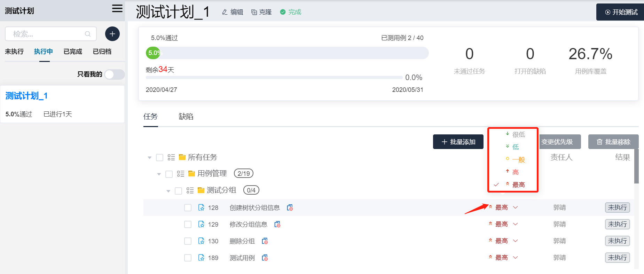Image resolution: width=644 pixels, height=274 pixels.
Task: Click the 变更优先级 button
Action: [x=560, y=142]
